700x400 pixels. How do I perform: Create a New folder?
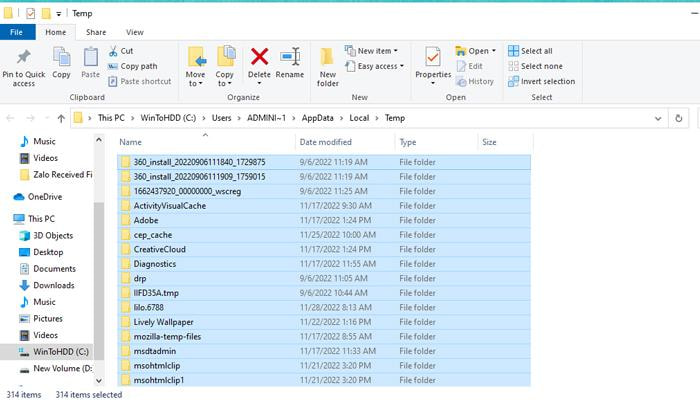point(328,67)
